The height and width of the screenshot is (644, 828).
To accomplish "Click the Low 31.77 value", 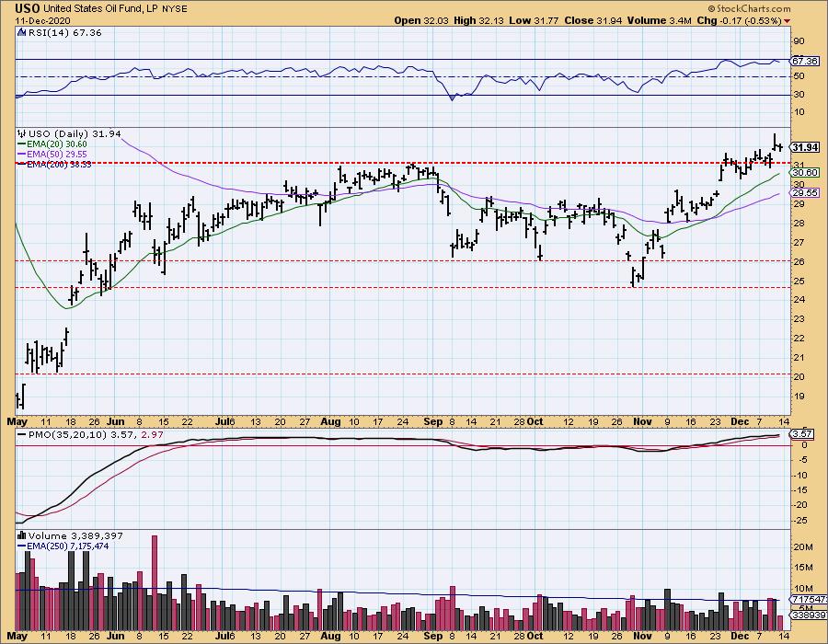I will (x=534, y=20).
